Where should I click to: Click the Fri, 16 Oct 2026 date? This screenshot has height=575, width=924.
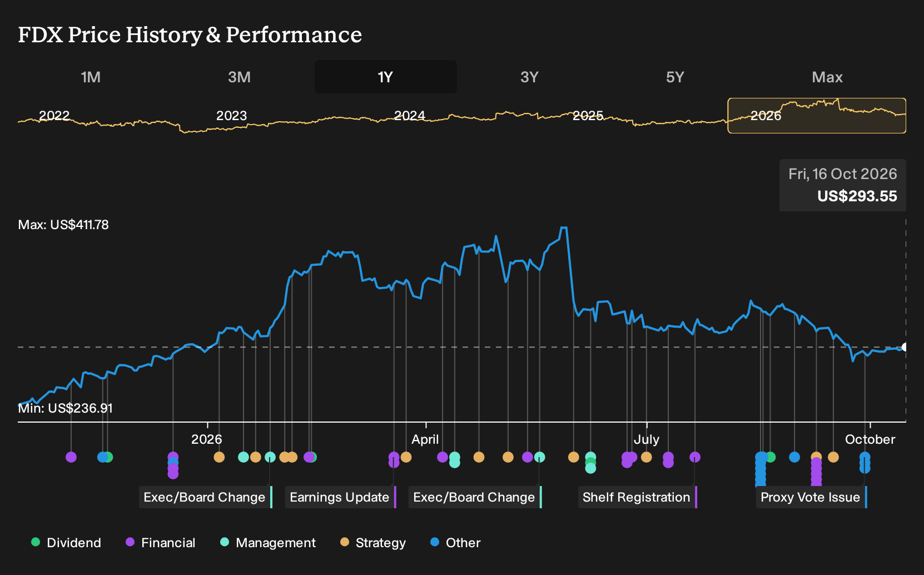coord(843,174)
